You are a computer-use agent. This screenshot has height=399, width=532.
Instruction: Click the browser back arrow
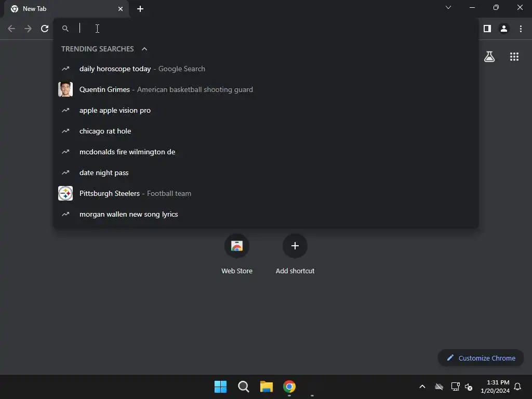point(11,29)
